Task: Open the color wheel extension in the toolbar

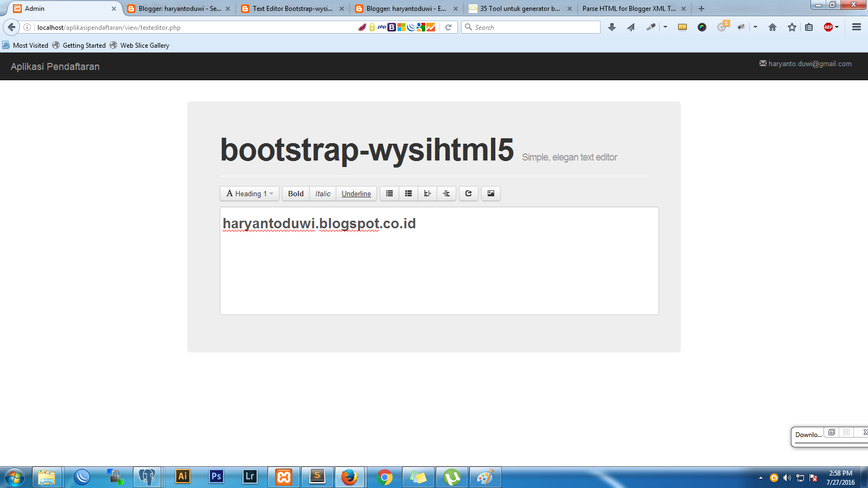Action: pyautogui.click(x=702, y=27)
